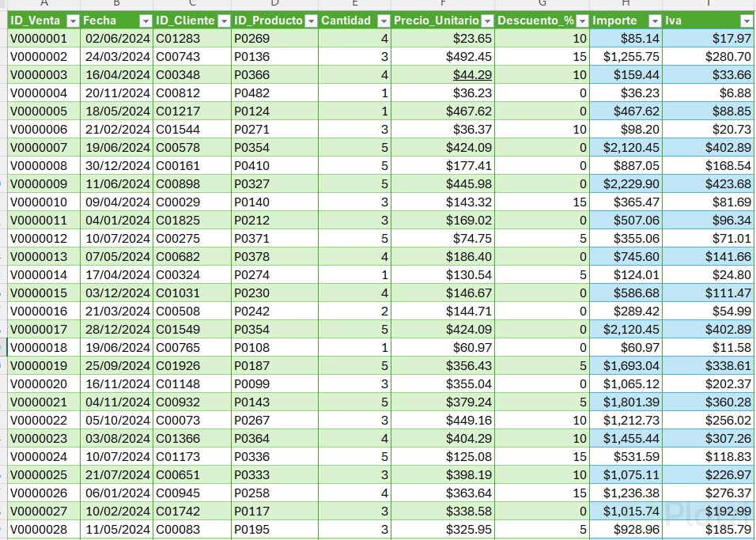Select product cell P0269

[275, 39]
